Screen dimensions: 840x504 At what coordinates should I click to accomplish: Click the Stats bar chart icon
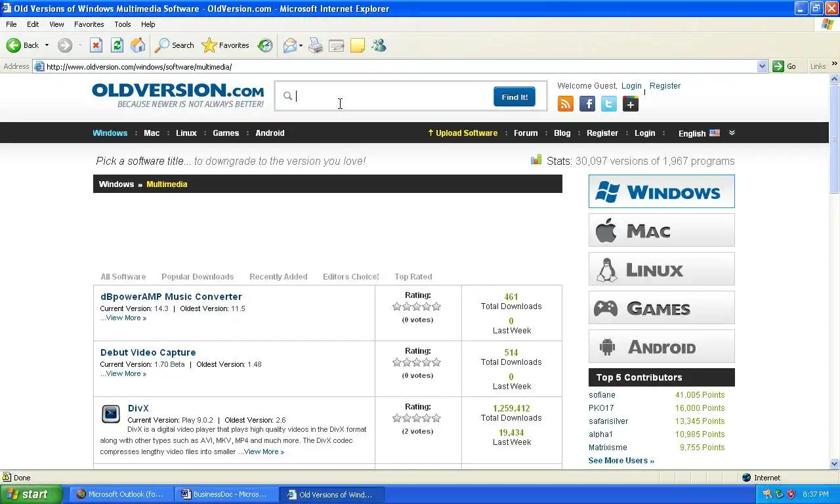(x=536, y=160)
